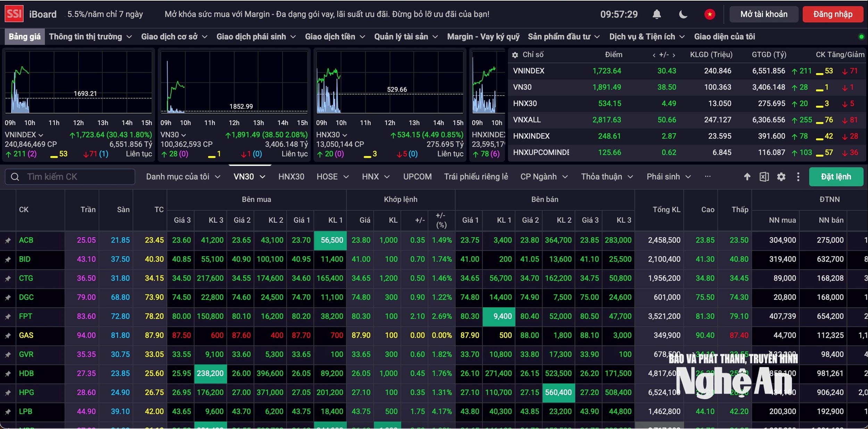Expand Quản lý tài sản menu
Viewport: 868px width, 429px height.
[x=406, y=37]
